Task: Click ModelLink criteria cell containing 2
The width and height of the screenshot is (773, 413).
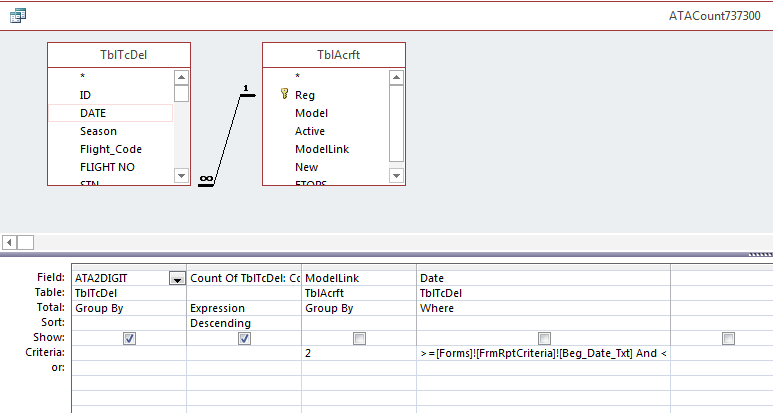Action: click(359, 353)
